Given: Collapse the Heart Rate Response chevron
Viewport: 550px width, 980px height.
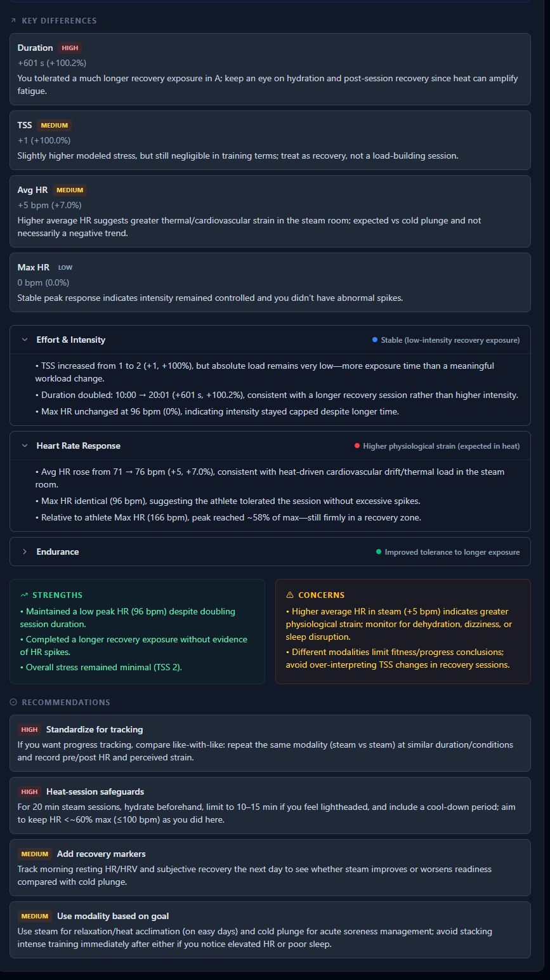Looking at the screenshot, I should point(25,446).
